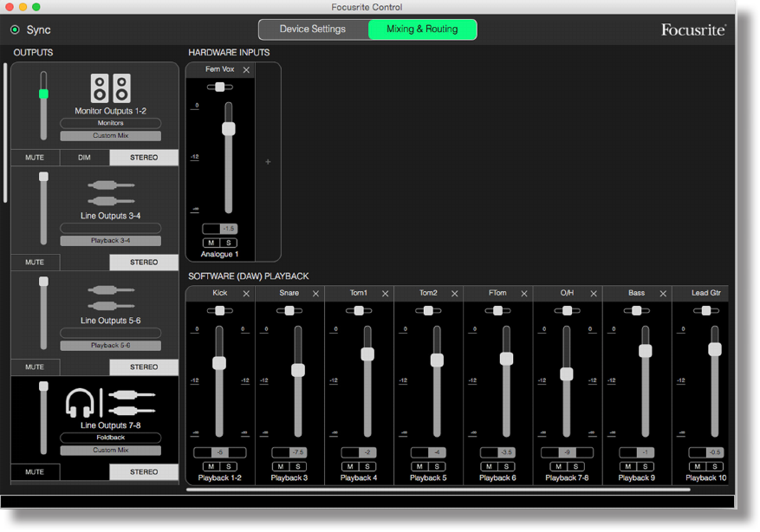The width and height of the screenshot is (760, 532).
Task: Mute the Monitor Outputs 1-2
Action: 35,158
